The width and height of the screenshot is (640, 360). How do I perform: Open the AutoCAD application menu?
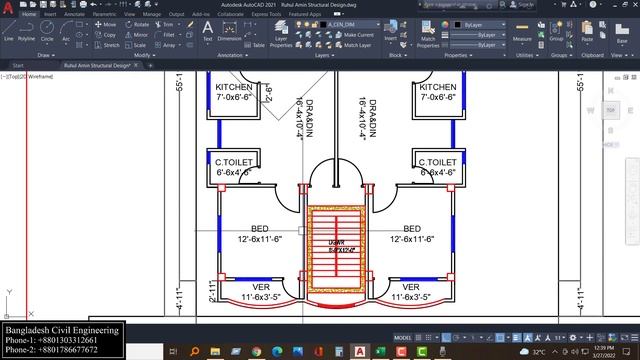[x=8, y=8]
